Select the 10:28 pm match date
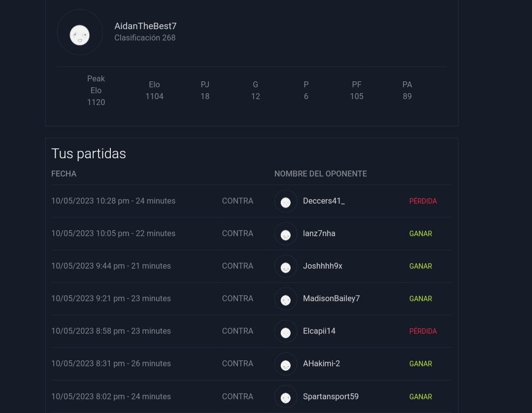 [113, 201]
